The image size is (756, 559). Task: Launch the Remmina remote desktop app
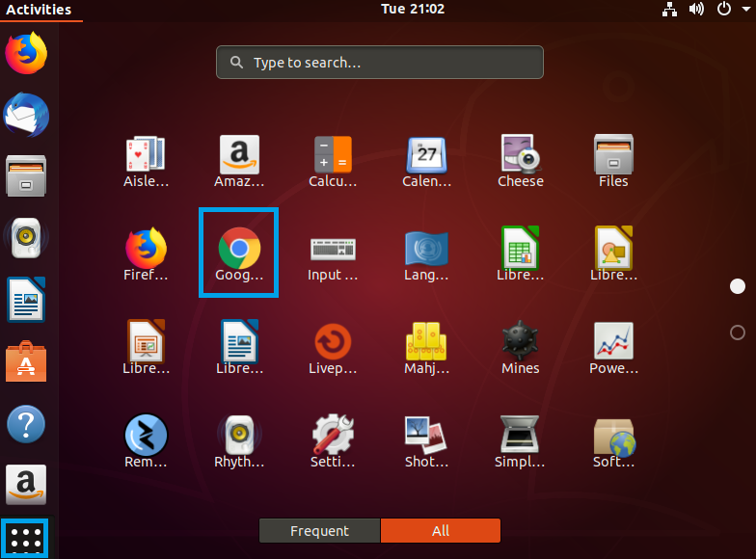(x=146, y=441)
